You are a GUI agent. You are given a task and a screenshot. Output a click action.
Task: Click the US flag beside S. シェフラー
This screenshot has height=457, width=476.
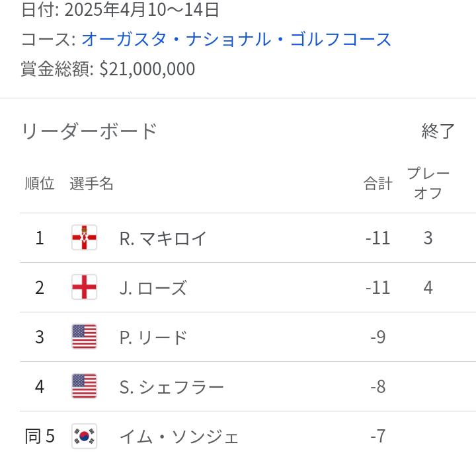pos(84,386)
